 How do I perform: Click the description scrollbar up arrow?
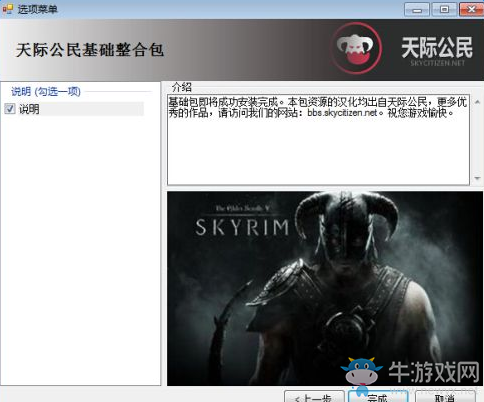[x=477, y=102]
